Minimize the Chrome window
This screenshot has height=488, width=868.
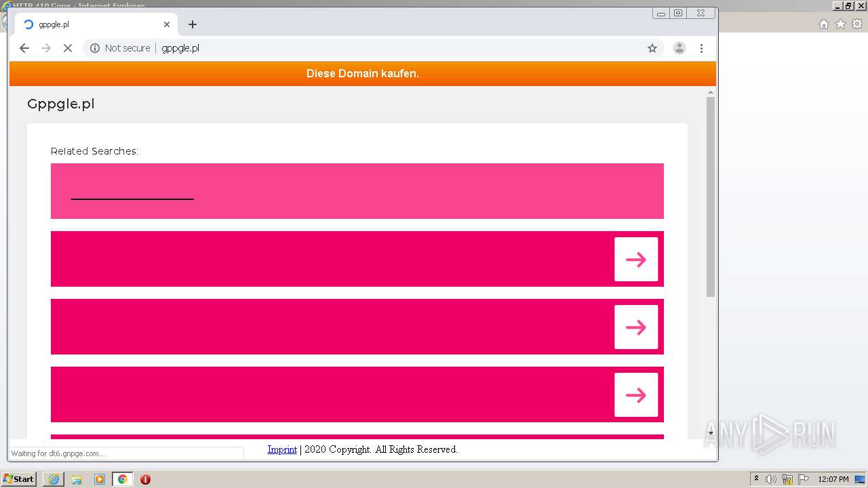(x=661, y=13)
